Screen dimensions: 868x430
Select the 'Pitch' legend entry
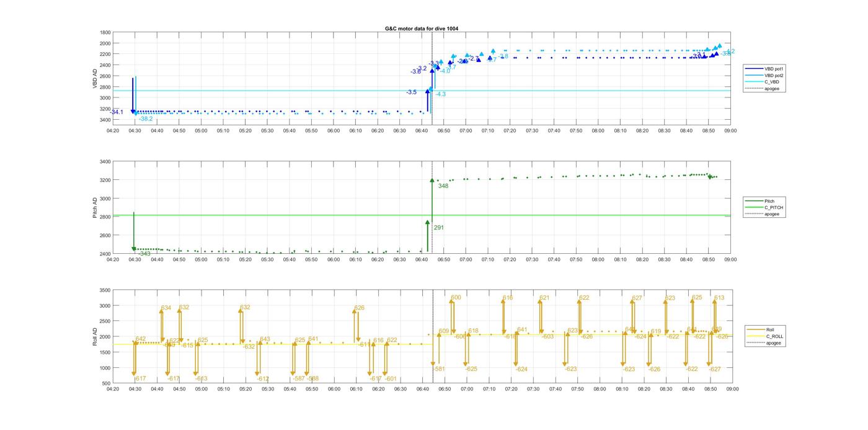pos(769,200)
